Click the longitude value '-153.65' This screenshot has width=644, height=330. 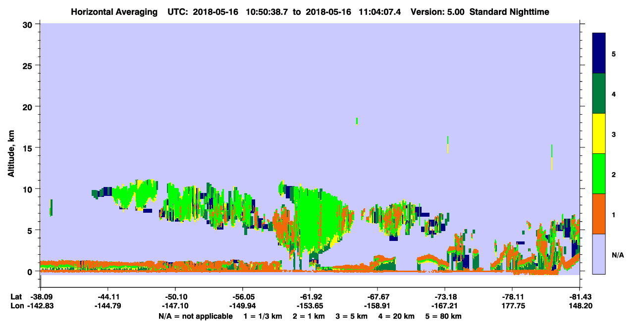310,306
